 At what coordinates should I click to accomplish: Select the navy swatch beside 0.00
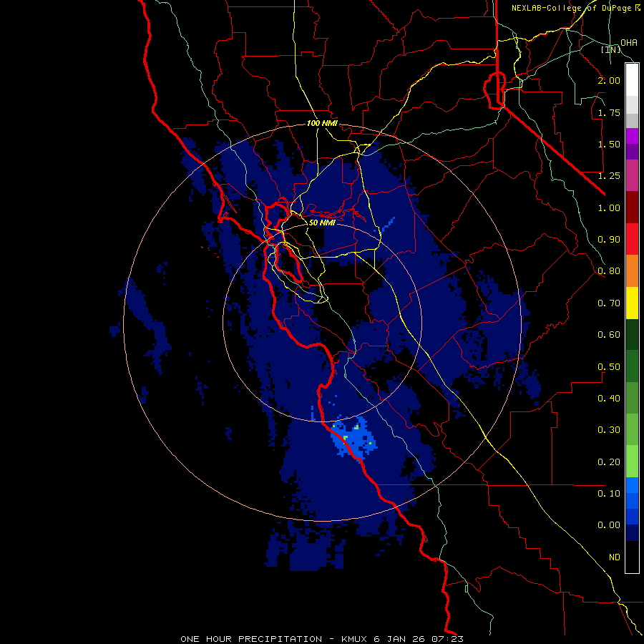click(632, 533)
